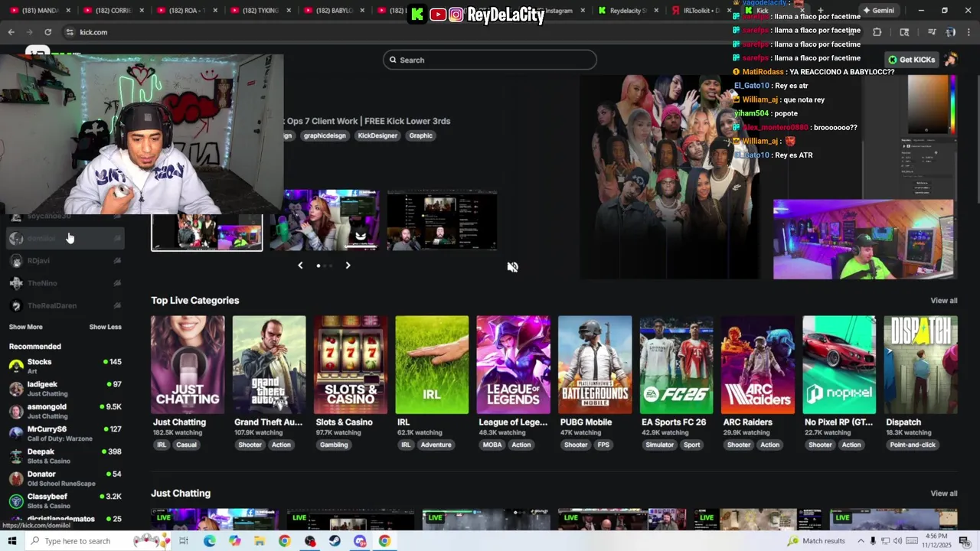
Task: Open recommended channel ladigeek
Action: coord(65,388)
